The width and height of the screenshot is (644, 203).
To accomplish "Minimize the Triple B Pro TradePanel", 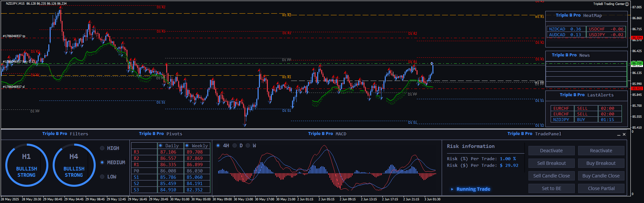I will (x=619, y=135).
